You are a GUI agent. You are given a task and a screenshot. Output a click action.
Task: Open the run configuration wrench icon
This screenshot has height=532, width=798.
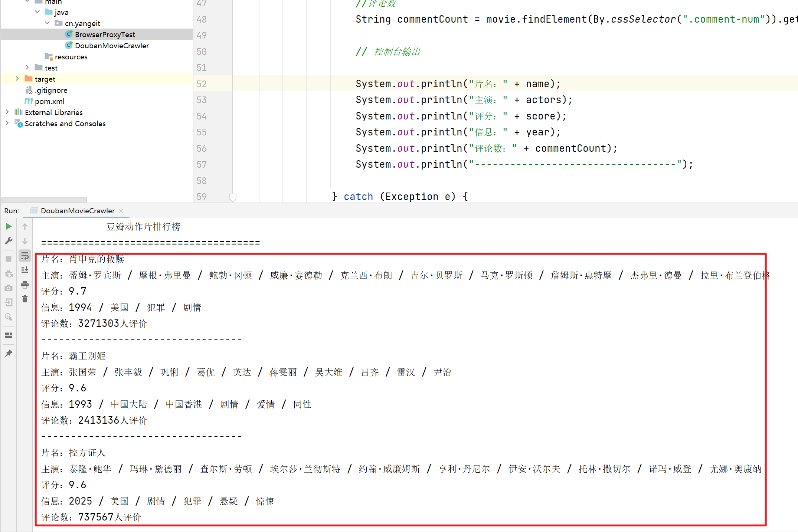[9, 241]
